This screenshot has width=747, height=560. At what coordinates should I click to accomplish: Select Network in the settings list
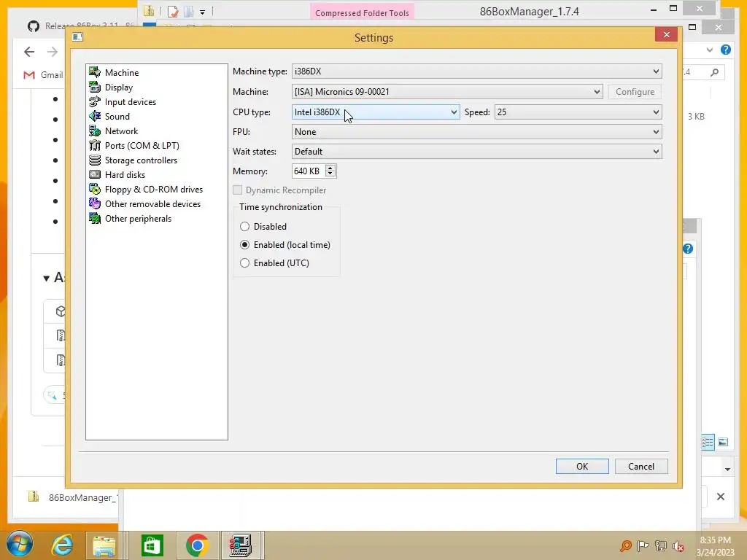122,131
